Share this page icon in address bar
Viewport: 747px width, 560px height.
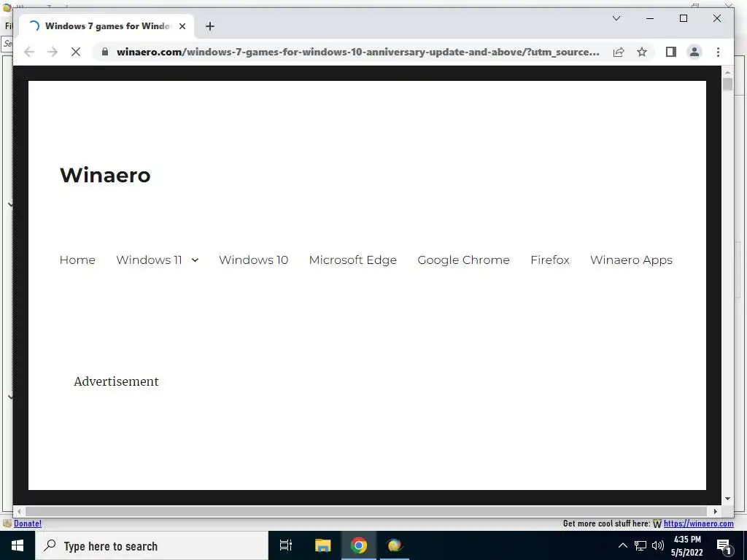click(619, 52)
